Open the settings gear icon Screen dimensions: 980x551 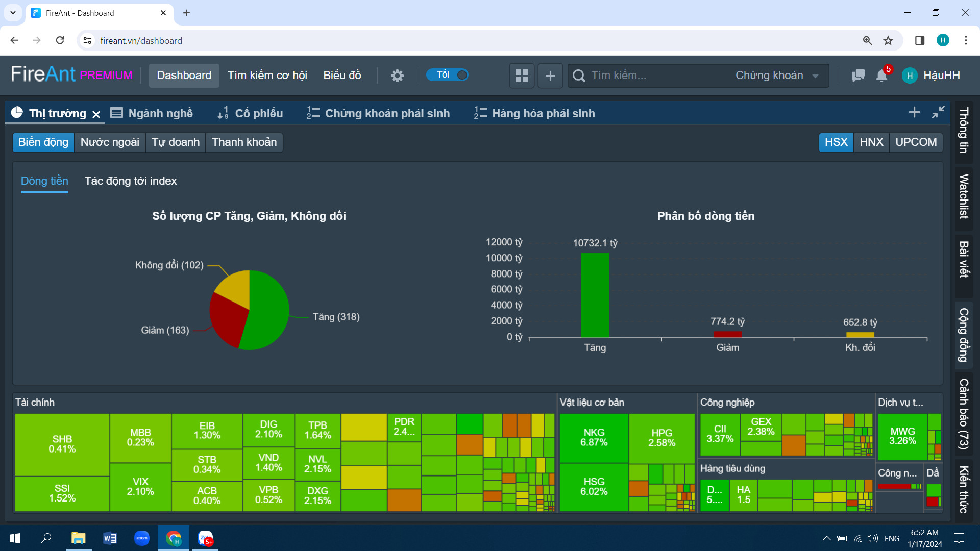397,76
